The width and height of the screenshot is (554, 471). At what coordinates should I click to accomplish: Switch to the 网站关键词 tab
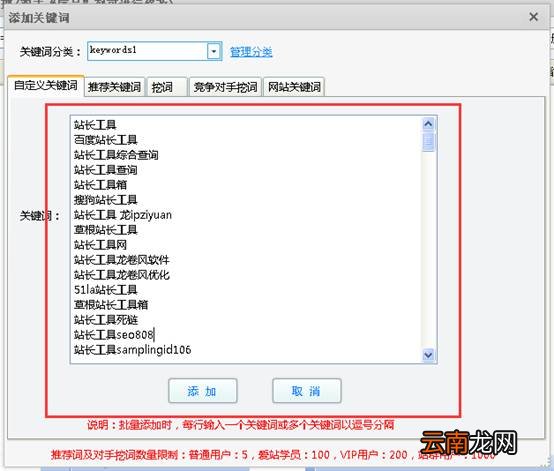click(x=294, y=87)
